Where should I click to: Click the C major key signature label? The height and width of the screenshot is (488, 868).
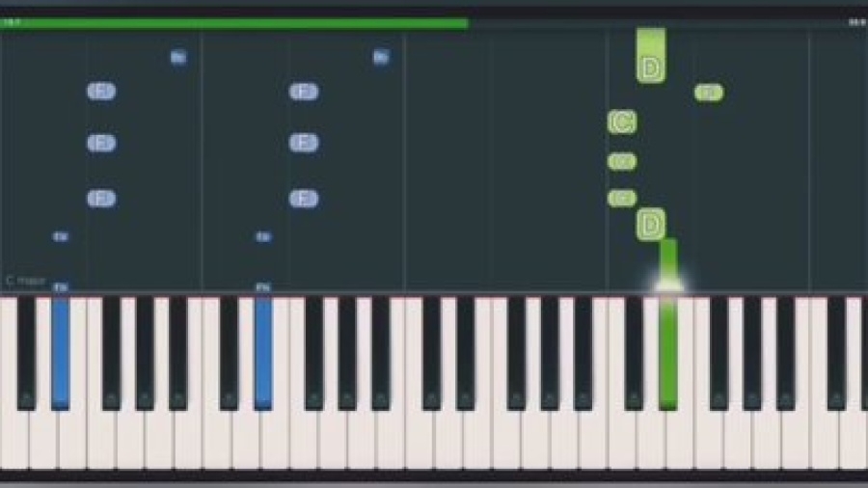coord(25,281)
